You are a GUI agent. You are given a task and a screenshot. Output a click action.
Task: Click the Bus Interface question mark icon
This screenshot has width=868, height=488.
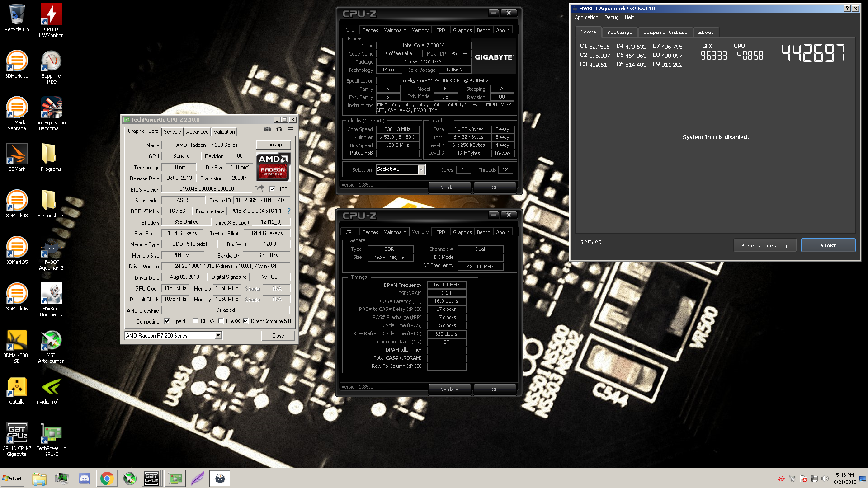289,211
